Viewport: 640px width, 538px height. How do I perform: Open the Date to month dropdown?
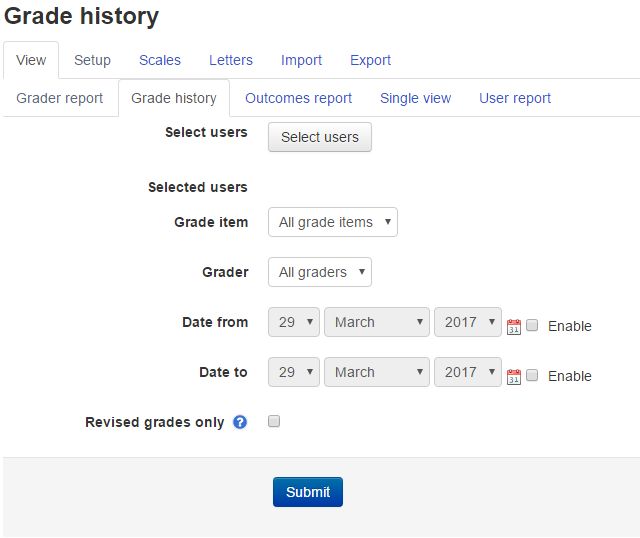coord(377,372)
